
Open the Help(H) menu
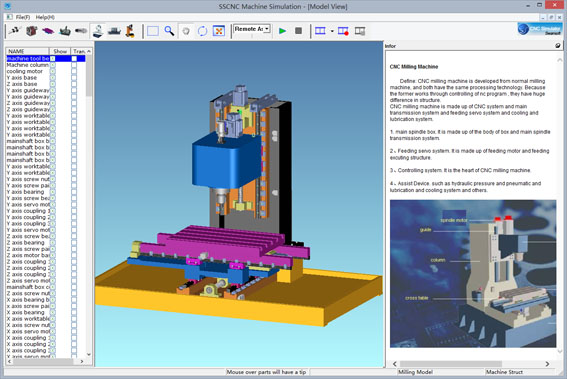click(x=45, y=17)
